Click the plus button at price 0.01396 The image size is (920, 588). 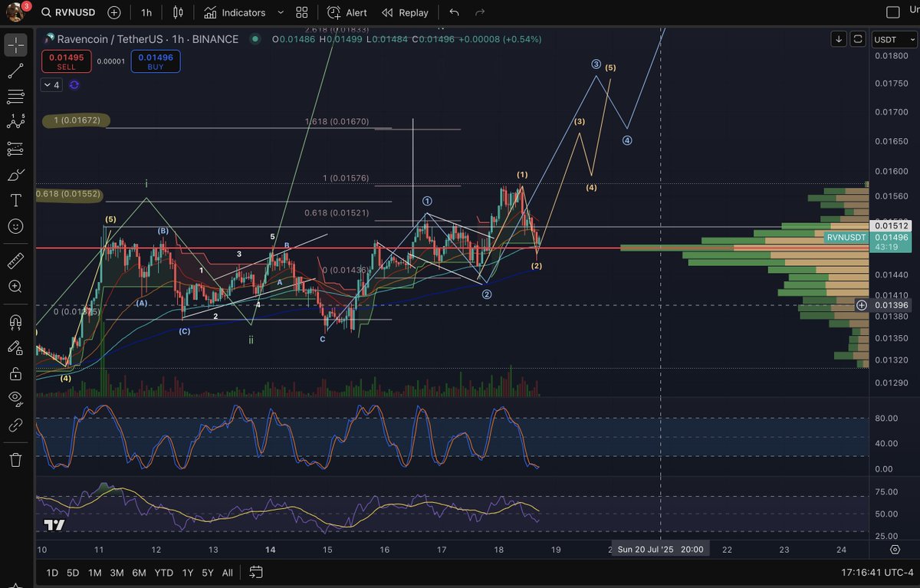pos(862,305)
